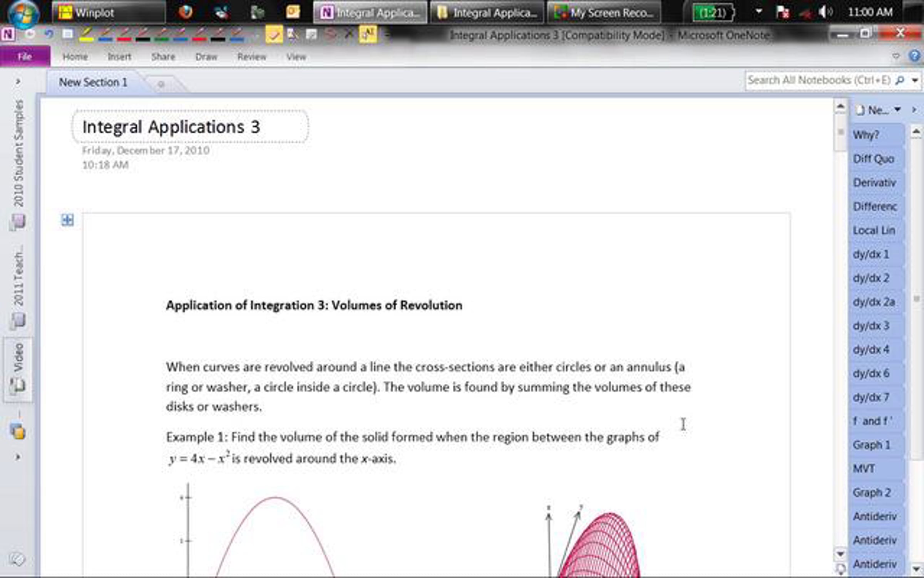This screenshot has height=578, width=924.
Task: Click the New Page button
Action: click(x=872, y=110)
